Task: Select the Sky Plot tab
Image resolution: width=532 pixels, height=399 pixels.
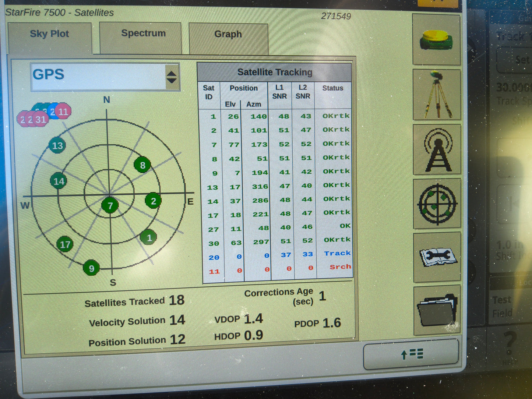Action: click(x=49, y=34)
